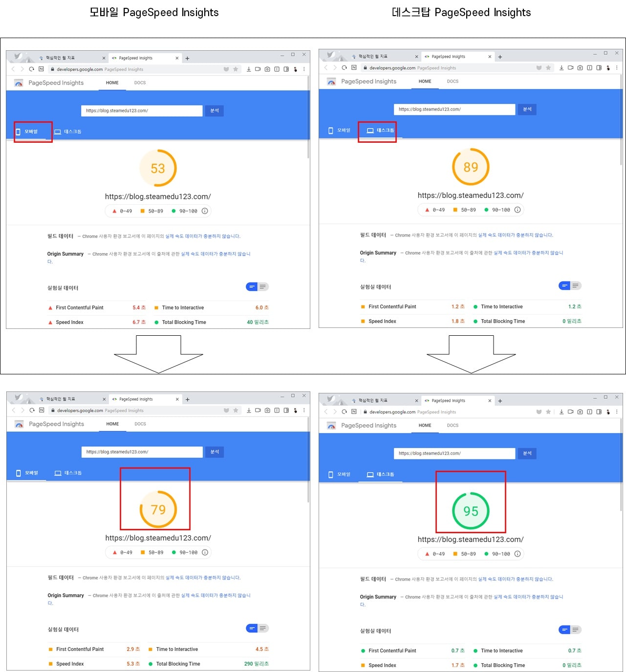This screenshot has height=672, width=626.
Task: Open Chrome's three-dot menu
Action: point(304,69)
